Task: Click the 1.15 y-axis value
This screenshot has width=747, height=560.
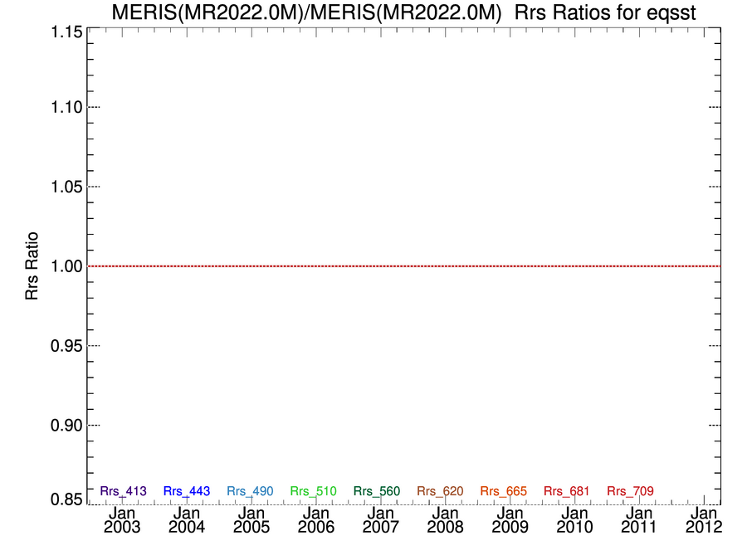Action: pyautogui.click(x=66, y=32)
